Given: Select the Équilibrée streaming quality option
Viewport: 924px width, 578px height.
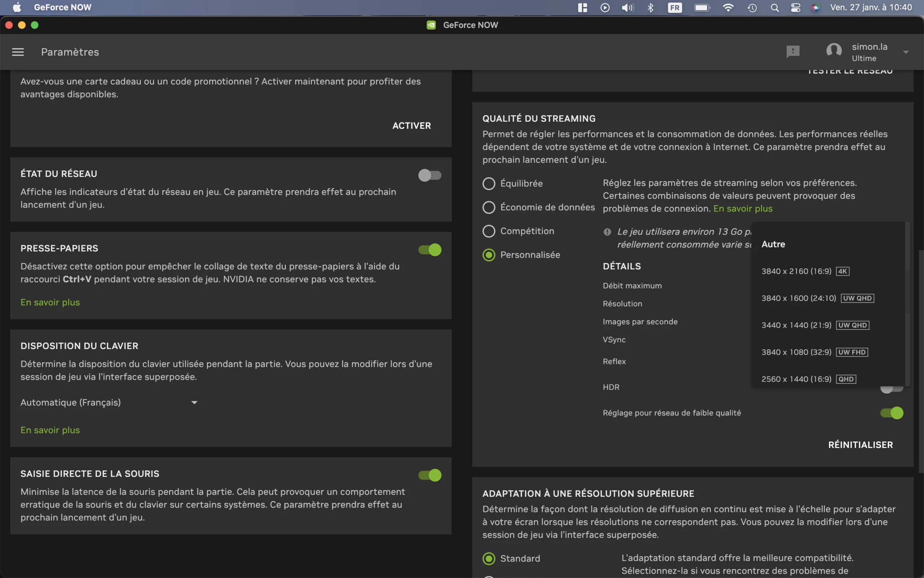Looking at the screenshot, I should tap(513, 184).
